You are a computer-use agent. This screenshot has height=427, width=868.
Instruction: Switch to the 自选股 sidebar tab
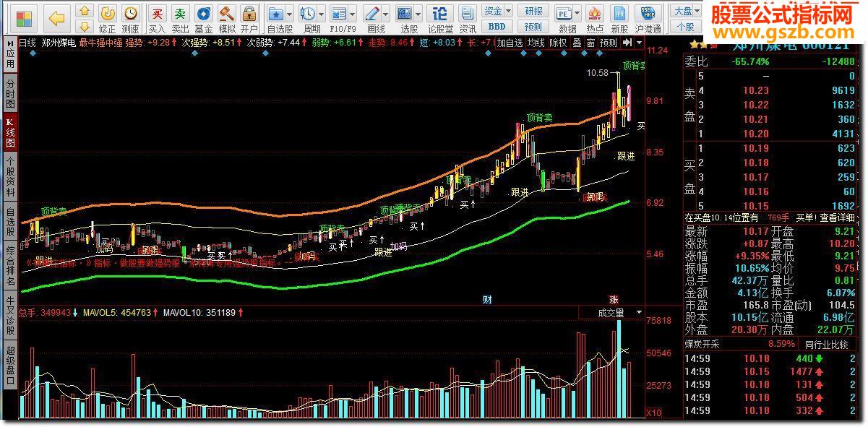(9, 222)
